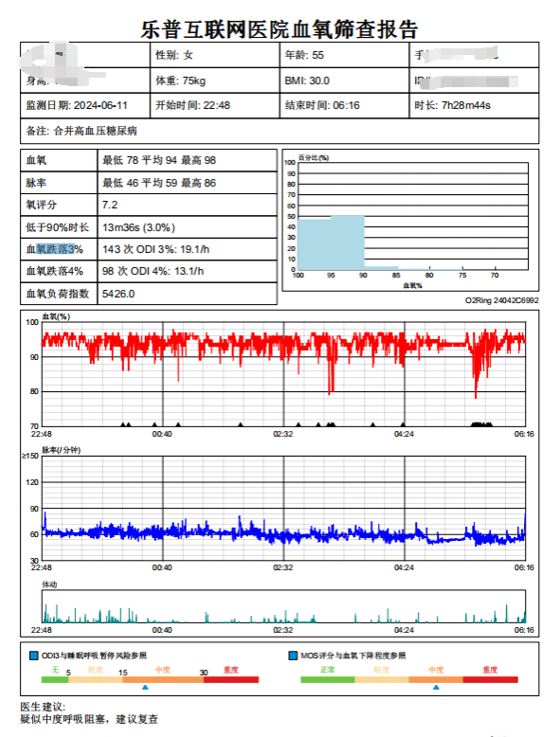Click the advice text 疑似中度呼吸阻塞，建议复查
Viewport: 560px width, 737px height.
pos(89,719)
